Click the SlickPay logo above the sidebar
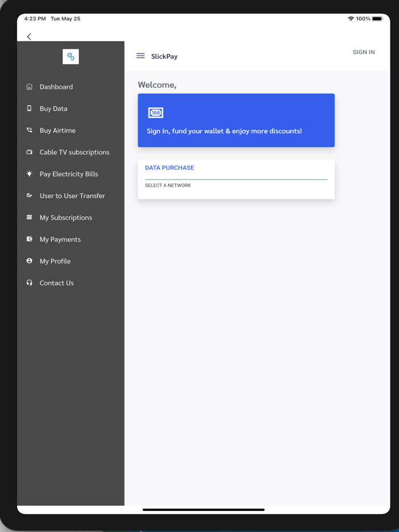Screen dimensions: 399x532 [71, 56]
